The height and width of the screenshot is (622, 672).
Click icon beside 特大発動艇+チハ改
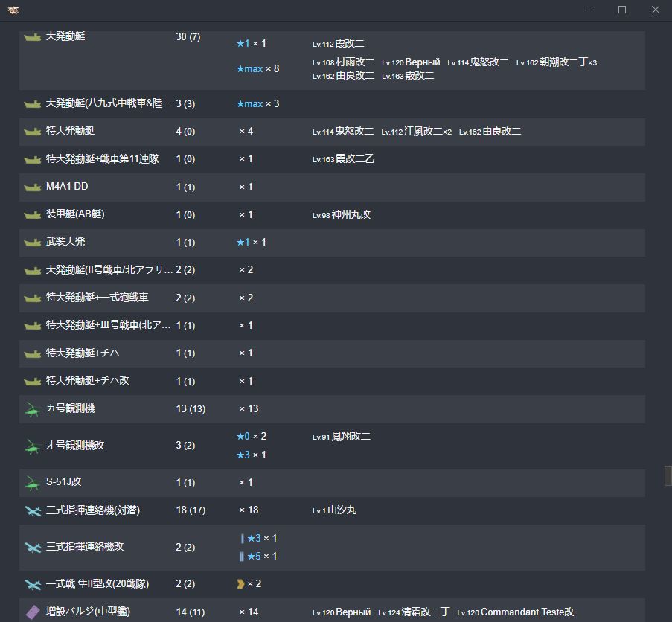coord(33,381)
